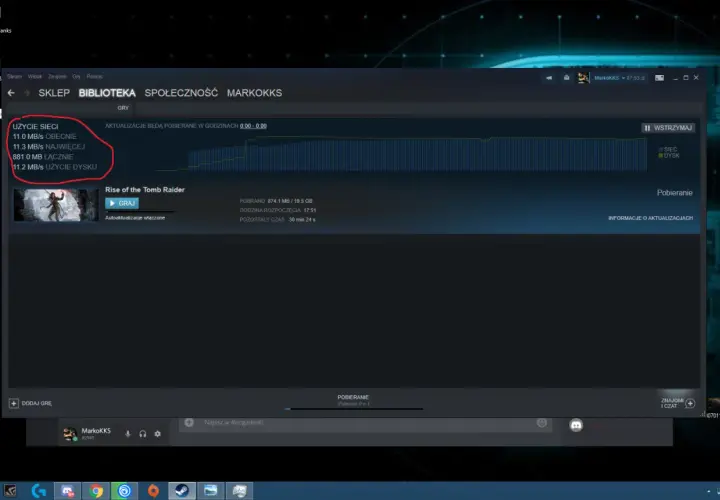Click the POZOSTAŁY CZAS remaining time text
720x500 pixels.
click(277, 219)
